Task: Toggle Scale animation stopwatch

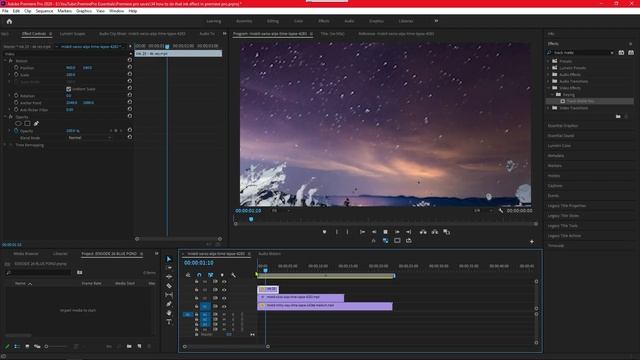Action: [x=16, y=75]
